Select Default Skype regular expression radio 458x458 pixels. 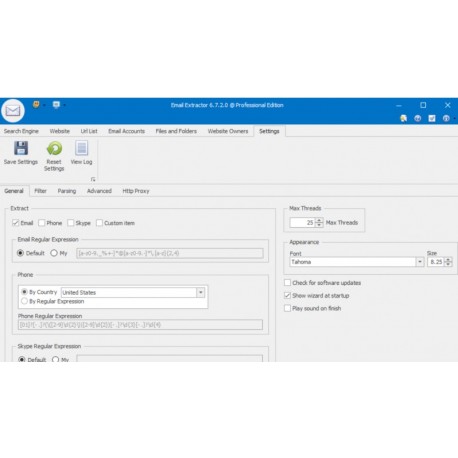[x=22, y=359]
